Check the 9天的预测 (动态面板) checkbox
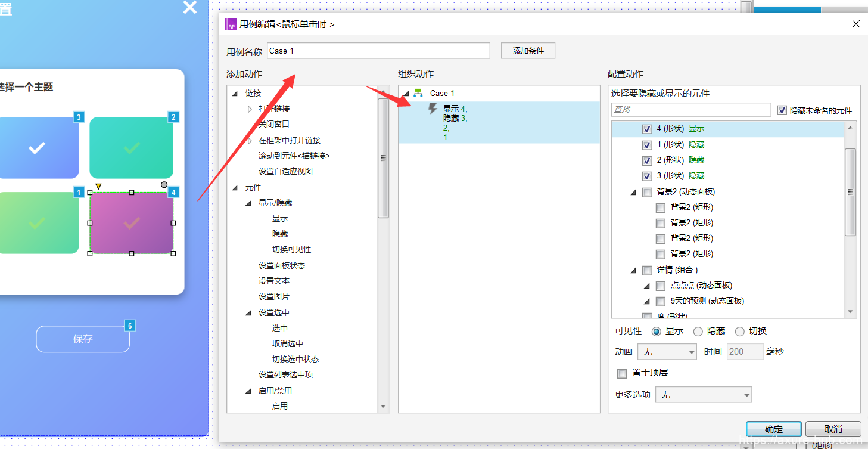 click(x=660, y=301)
